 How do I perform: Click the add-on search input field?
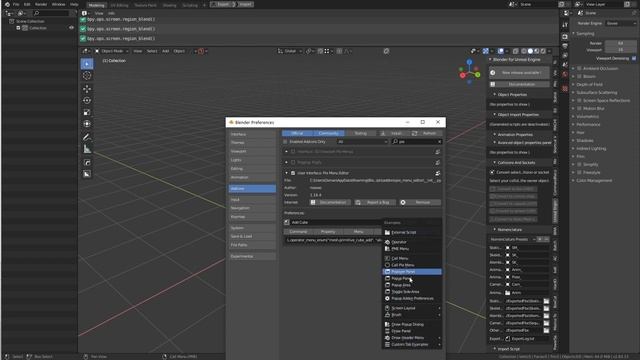416,142
